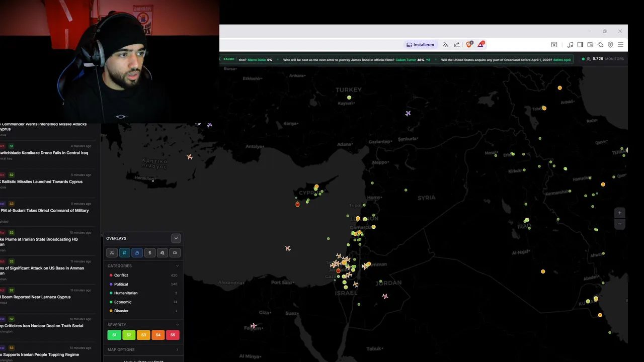Expand Map Options arrow

tap(177, 349)
